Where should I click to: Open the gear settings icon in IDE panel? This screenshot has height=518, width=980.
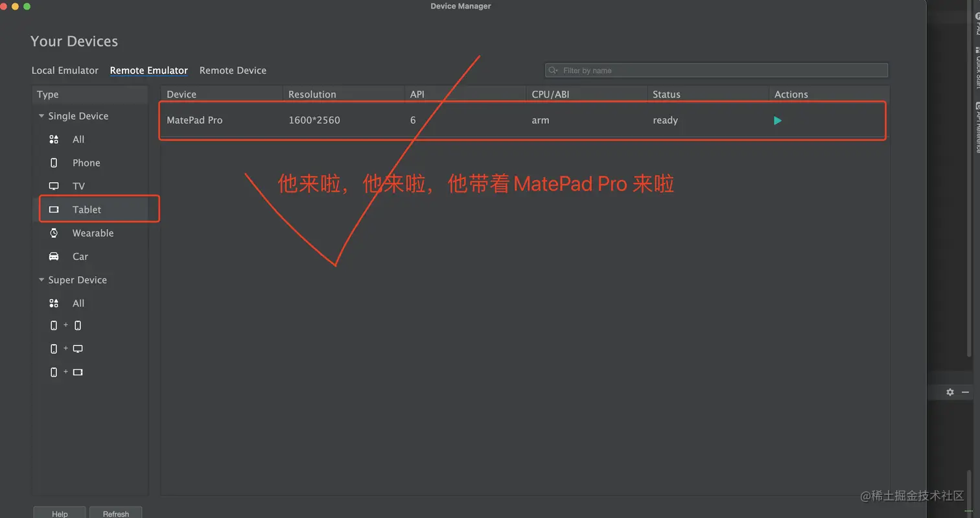950,392
